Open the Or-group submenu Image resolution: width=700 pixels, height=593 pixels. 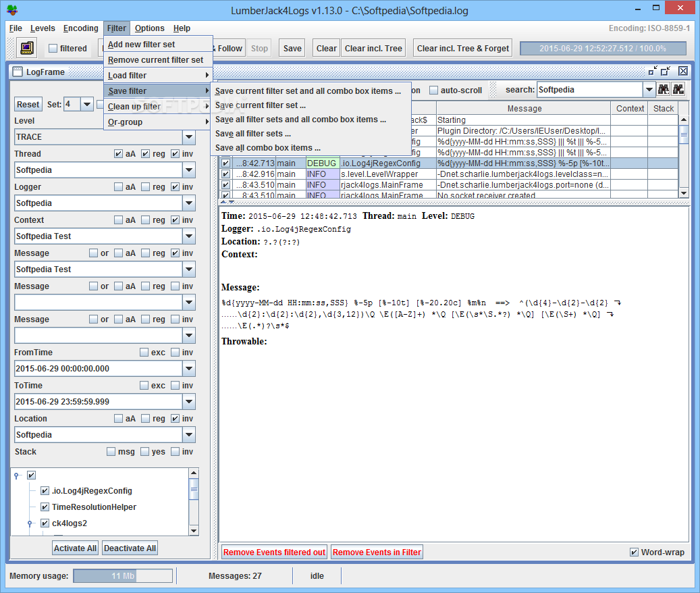(x=158, y=122)
